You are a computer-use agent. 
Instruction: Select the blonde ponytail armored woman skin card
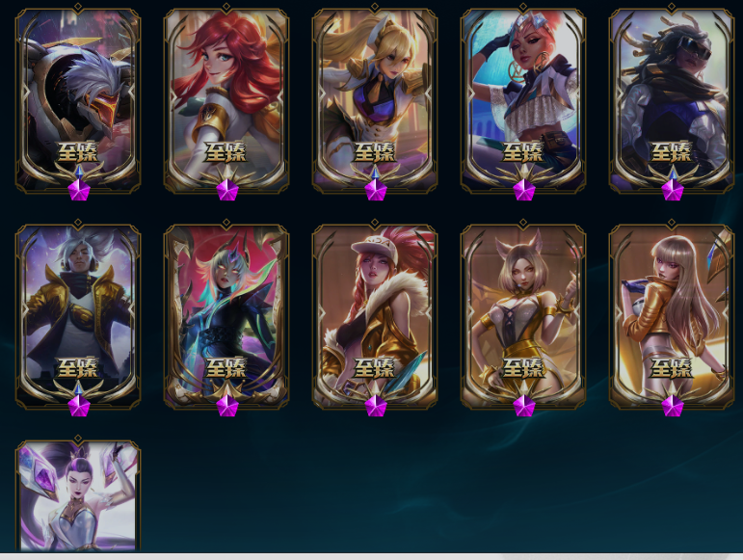point(375,100)
